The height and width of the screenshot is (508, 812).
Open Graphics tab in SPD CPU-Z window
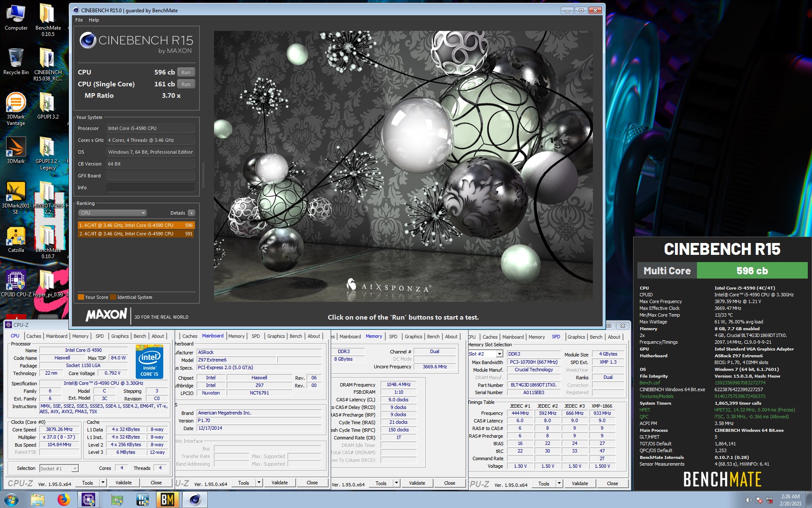pos(576,337)
